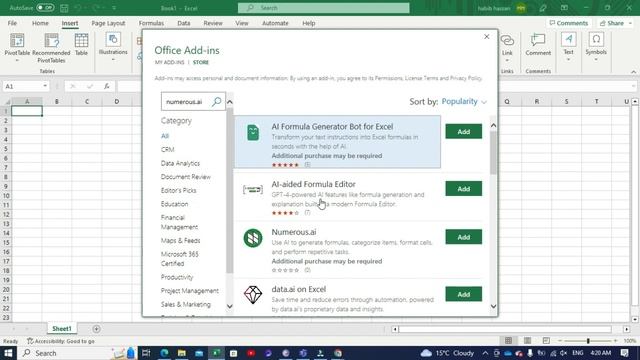Screen dimensions: 640x360
Task: Open the Symbols group icon
Action: click(596, 40)
